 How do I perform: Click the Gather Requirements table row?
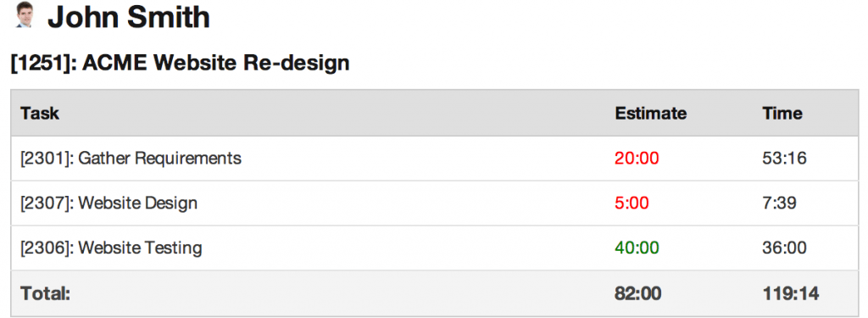point(435,159)
